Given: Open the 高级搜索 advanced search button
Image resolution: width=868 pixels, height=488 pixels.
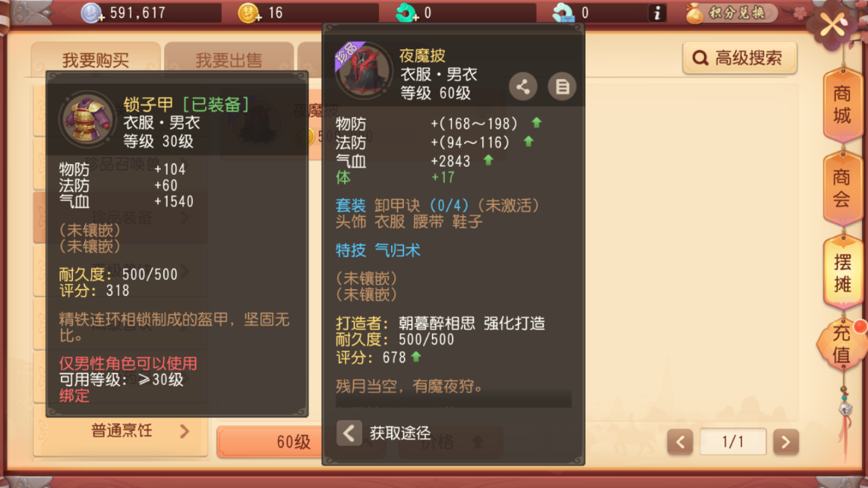Looking at the screenshot, I should click(740, 58).
